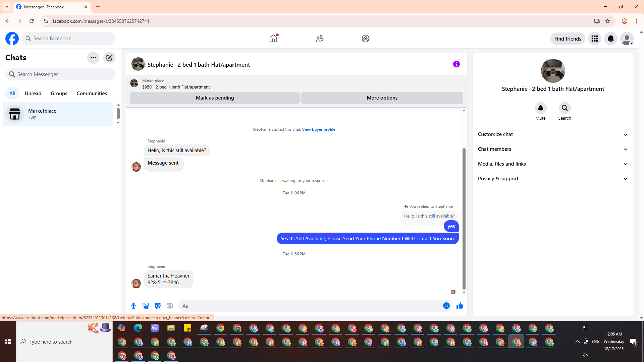Open conversation information icon
Screen dimensions: 644x362
pyautogui.click(x=457, y=64)
